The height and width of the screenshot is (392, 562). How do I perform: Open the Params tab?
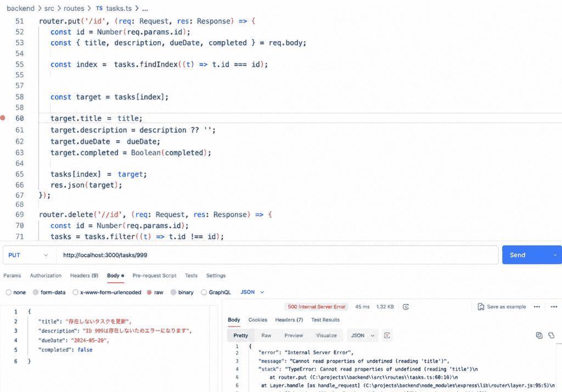[x=12, y=276]
